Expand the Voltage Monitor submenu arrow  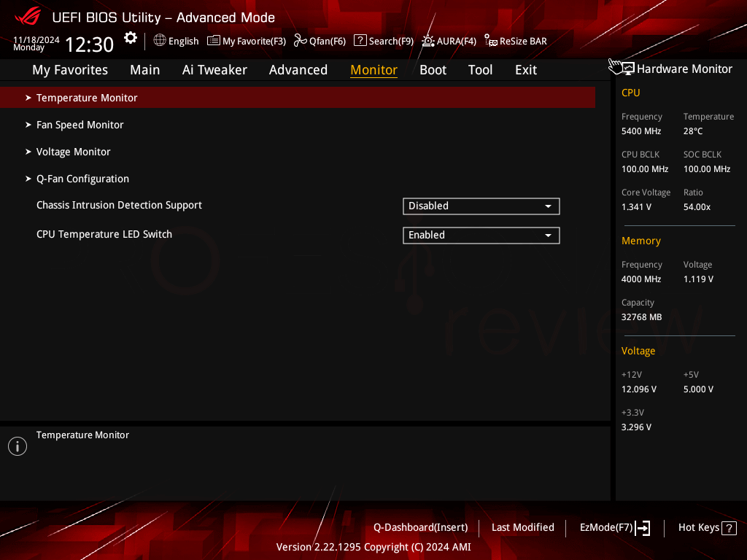(28, 152)
